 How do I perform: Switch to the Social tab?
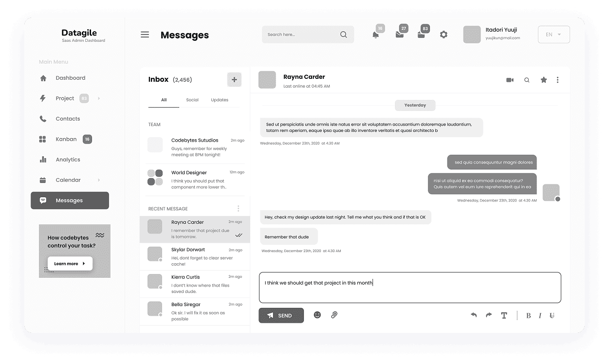pos(192,100)
